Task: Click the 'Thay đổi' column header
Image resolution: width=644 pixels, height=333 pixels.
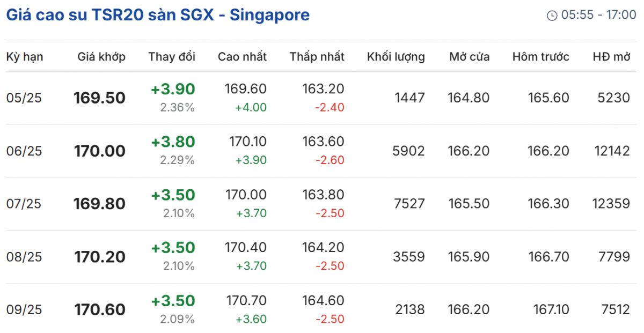Action: [172, 57]
